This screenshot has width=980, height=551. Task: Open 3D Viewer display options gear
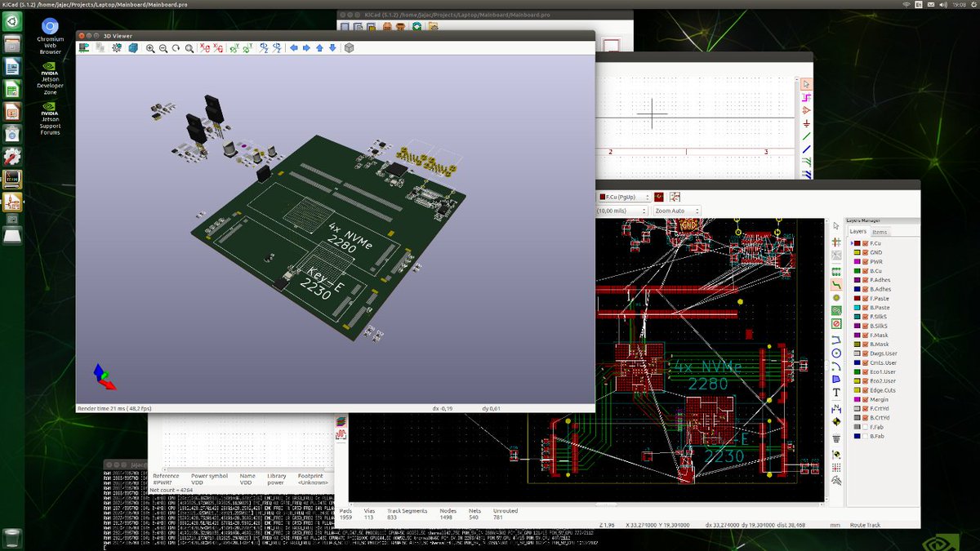pos(117,48)
